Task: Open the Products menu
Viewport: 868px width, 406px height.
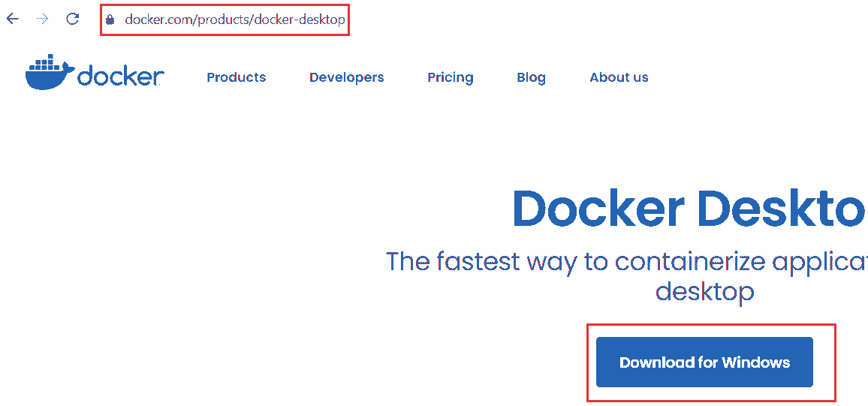Action: 237,77
